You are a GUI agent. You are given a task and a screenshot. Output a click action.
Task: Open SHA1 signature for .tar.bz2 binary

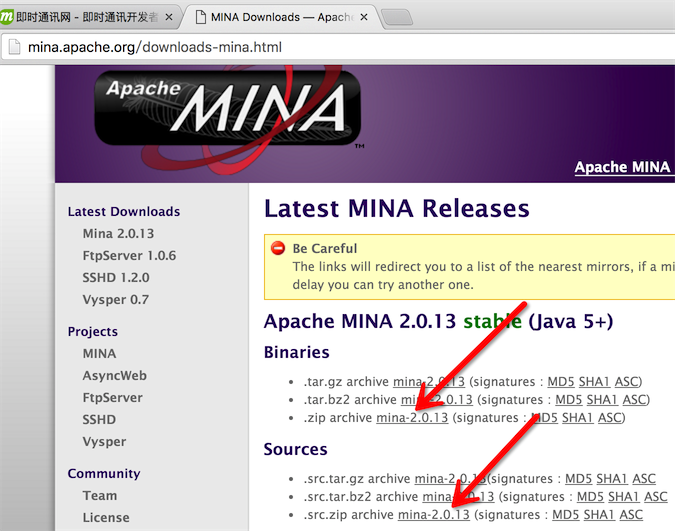(x=602, y=400)
